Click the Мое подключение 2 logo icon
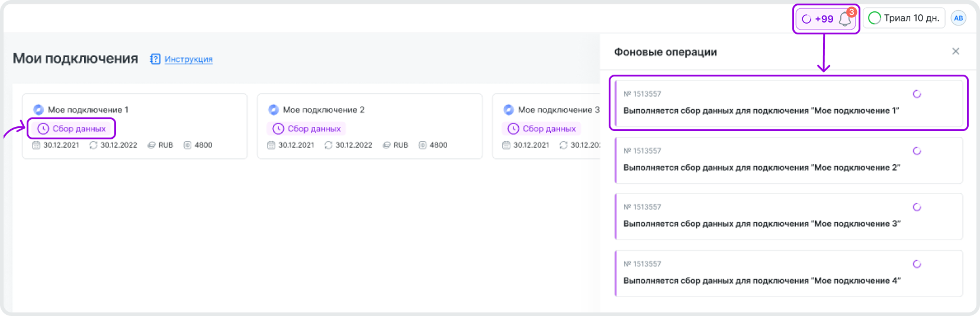The image size is (980, 316). (274, 110)
